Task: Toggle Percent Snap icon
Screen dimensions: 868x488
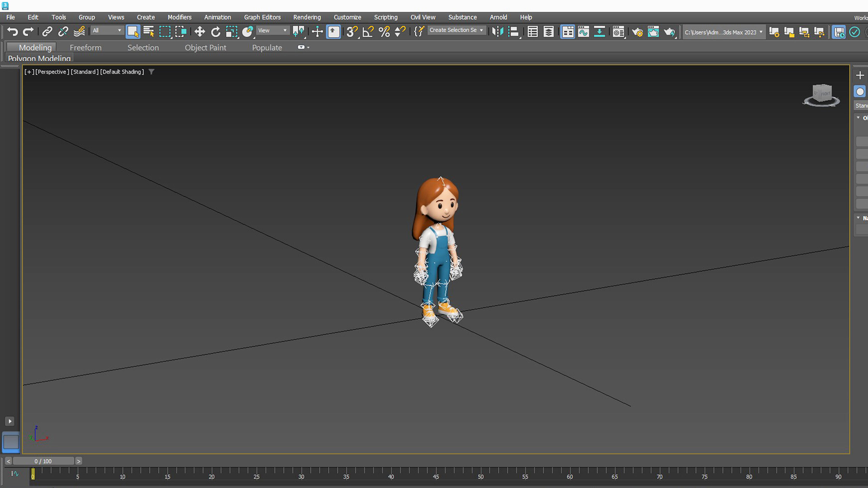Action: tap(384, 32)
